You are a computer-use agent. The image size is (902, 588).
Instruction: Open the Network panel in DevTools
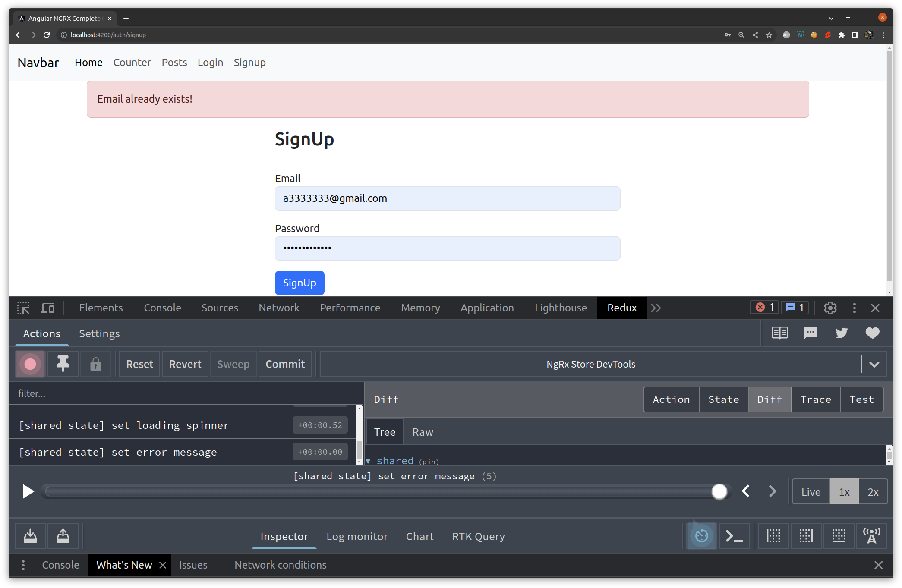point(278,308)
